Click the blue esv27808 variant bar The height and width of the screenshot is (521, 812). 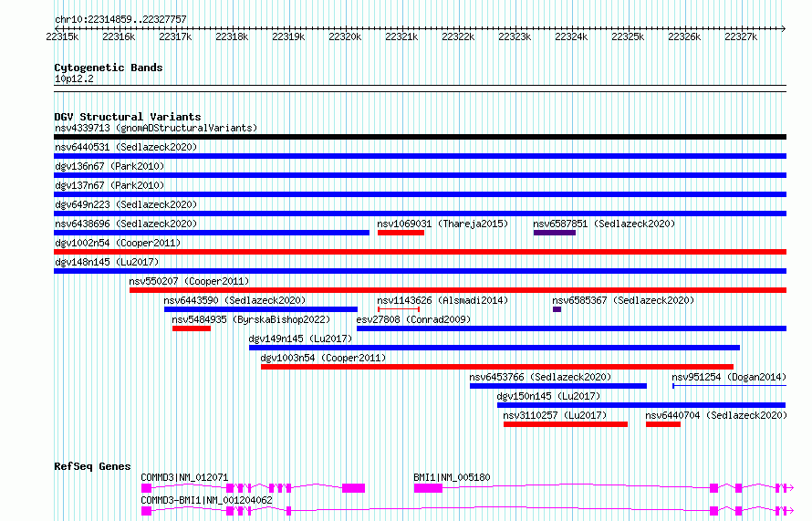[x=572, y=328]
